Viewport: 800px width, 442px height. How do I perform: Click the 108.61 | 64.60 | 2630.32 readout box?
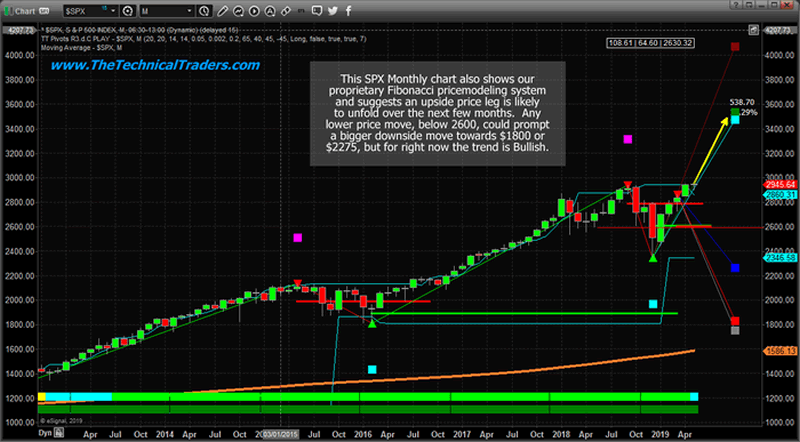pyautogui.click(x=650, y=43)
